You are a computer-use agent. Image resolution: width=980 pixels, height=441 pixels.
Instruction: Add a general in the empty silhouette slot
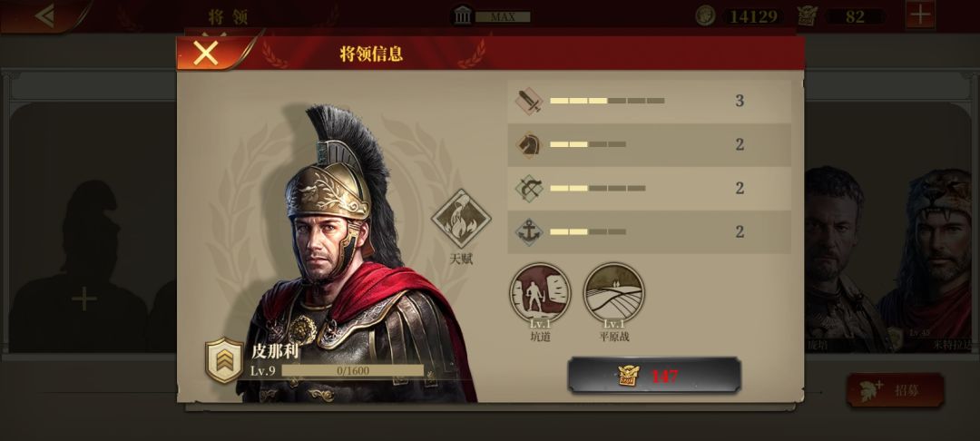pyautogui.click(x=83, y=299)
